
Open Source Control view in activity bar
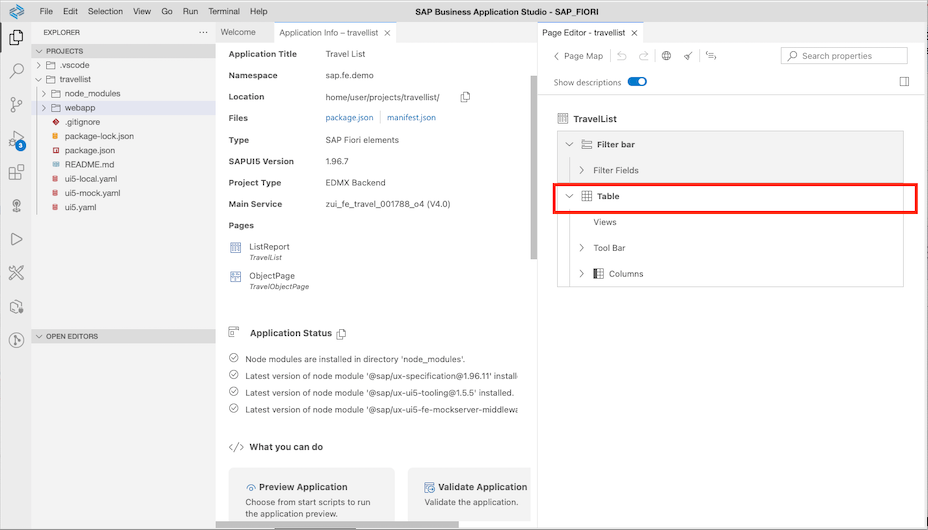tap(16, 105)
